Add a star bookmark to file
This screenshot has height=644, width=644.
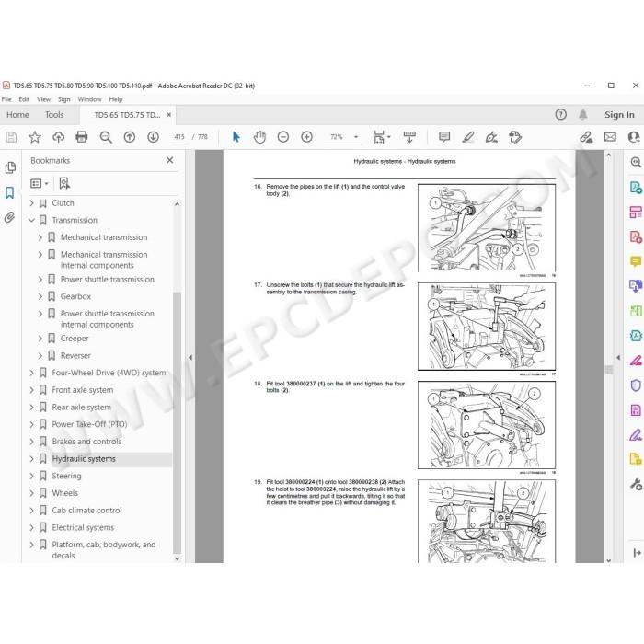(35, 137)
